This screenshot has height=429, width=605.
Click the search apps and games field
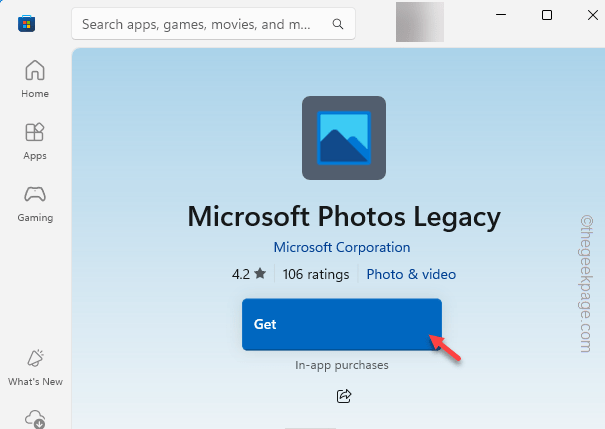(213, 24)
